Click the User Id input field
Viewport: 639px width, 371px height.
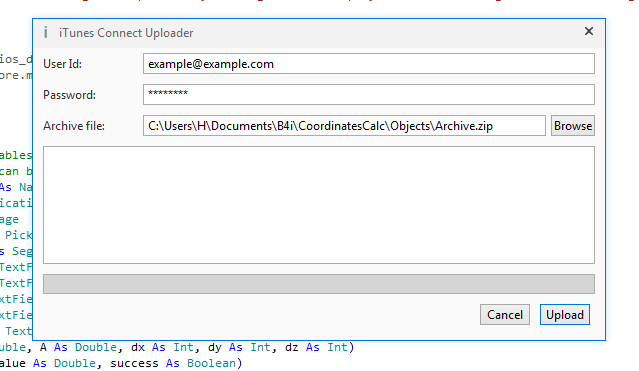pos(368,64)
